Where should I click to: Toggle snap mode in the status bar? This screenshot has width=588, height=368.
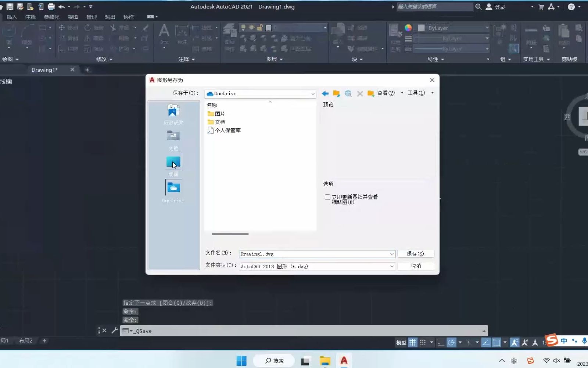pyautogui.click(x=423, y=342)
